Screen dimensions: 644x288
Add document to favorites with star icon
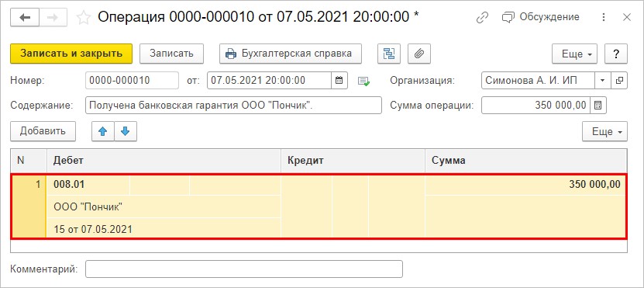[x=84, y=17]
